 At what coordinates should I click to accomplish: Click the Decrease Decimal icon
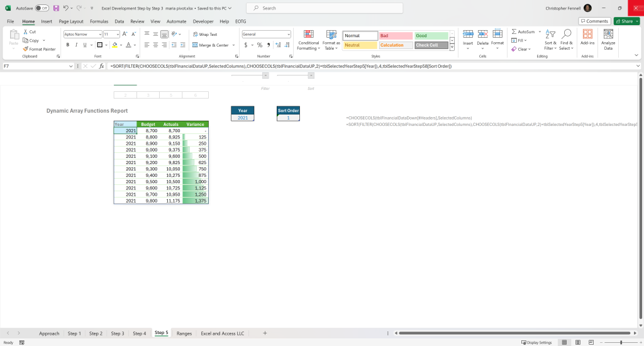pyautogui.click(x=287, y=45)
